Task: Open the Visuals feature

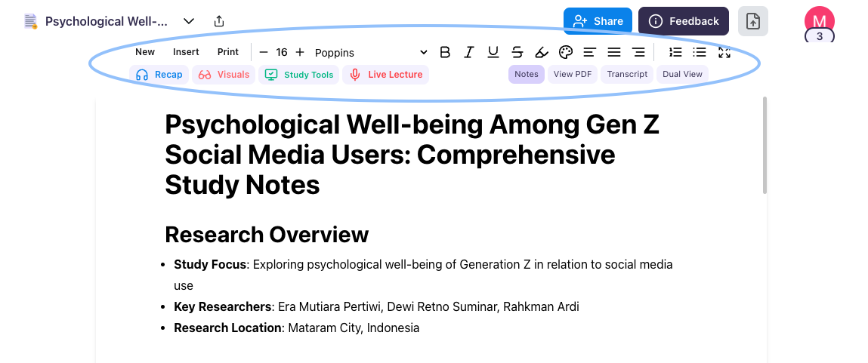Action: click(x=224, y=74)
